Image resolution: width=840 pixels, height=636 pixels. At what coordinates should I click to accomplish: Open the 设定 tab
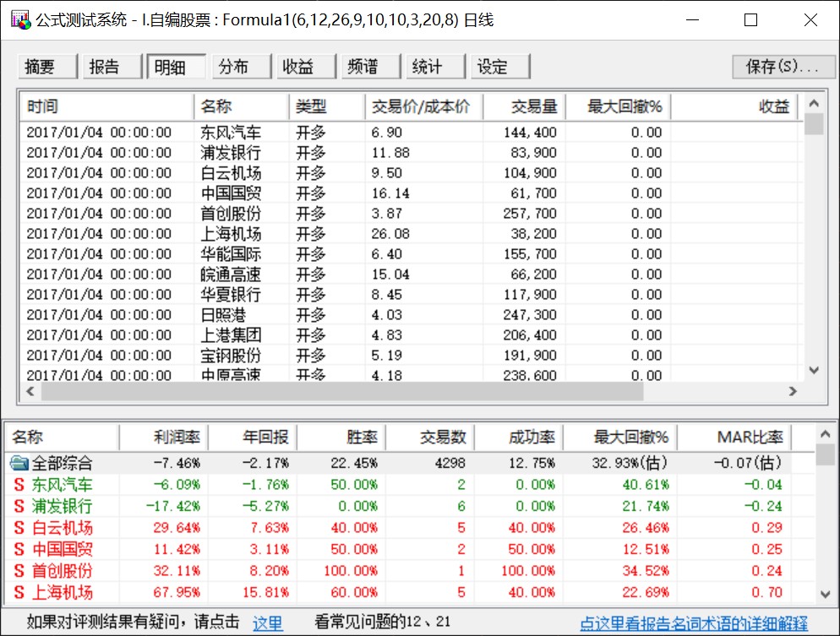click(x=500, y=67)
